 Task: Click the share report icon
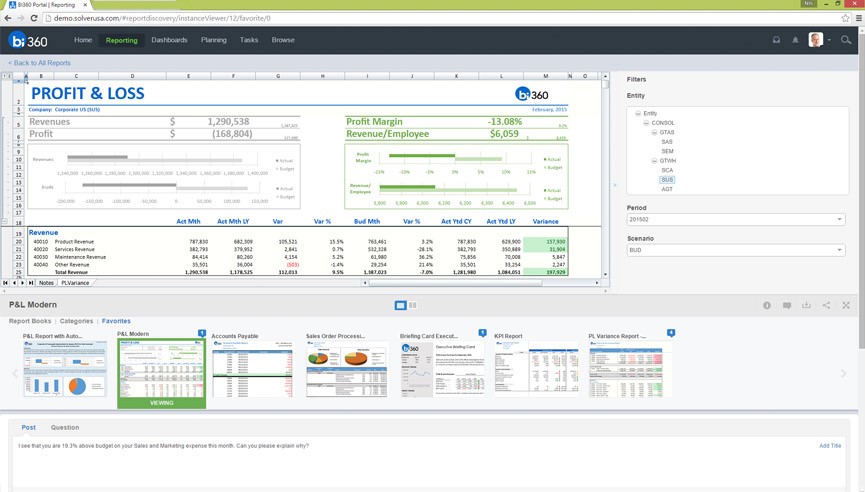coord(826,305)
